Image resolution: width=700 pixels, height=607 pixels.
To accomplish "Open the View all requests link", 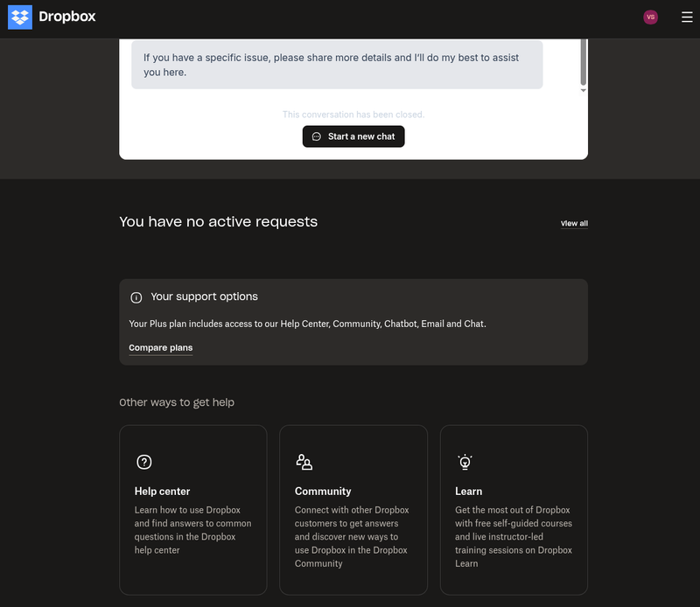I will (574, 224).
